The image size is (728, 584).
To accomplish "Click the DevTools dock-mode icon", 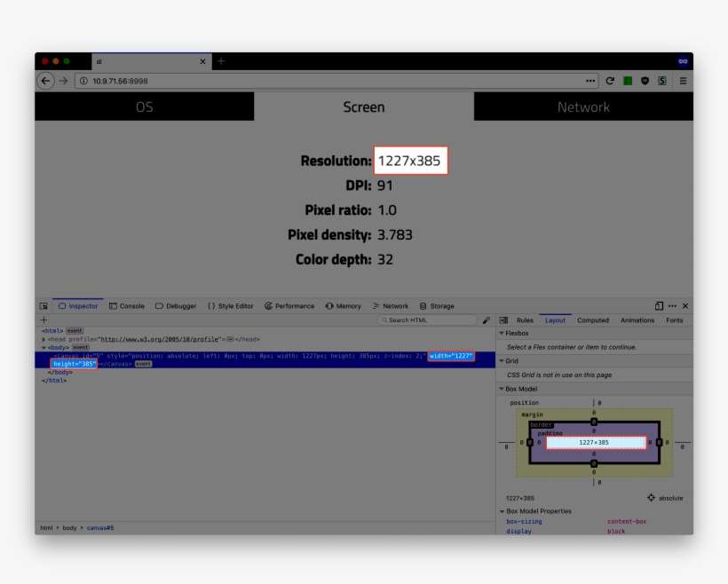I will 659,306.
